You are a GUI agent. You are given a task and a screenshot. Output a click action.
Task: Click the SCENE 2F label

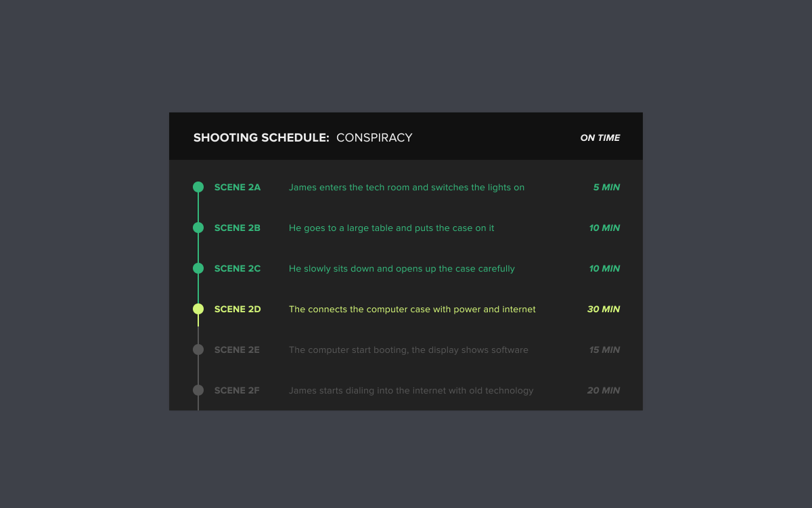(x=237, y=390)
